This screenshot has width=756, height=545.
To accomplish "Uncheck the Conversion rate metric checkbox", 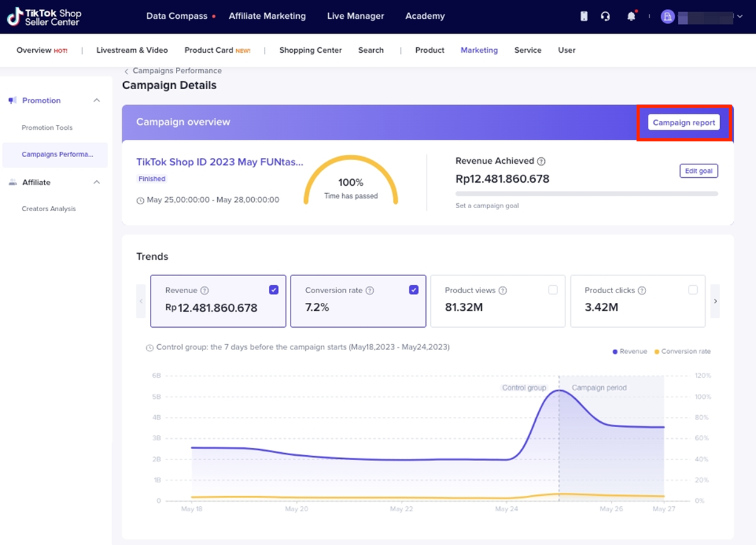I will pos(414,290).
